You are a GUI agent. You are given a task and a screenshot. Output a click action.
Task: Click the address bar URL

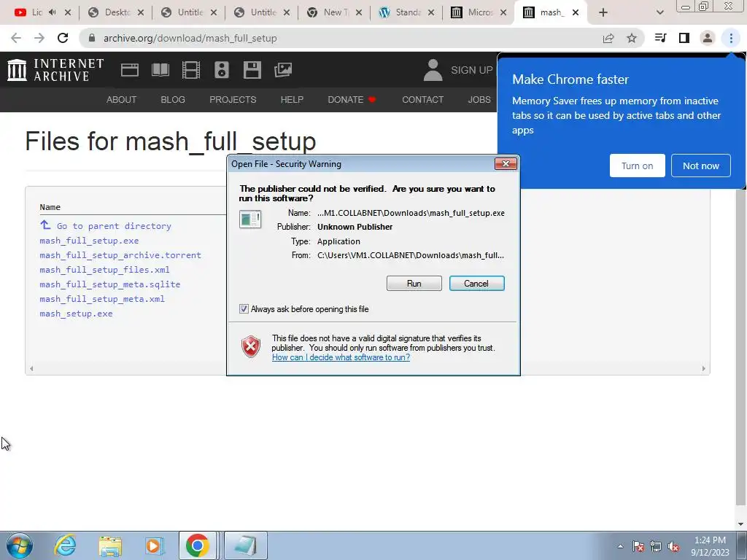pyautogui.click(x=190, y=38)
